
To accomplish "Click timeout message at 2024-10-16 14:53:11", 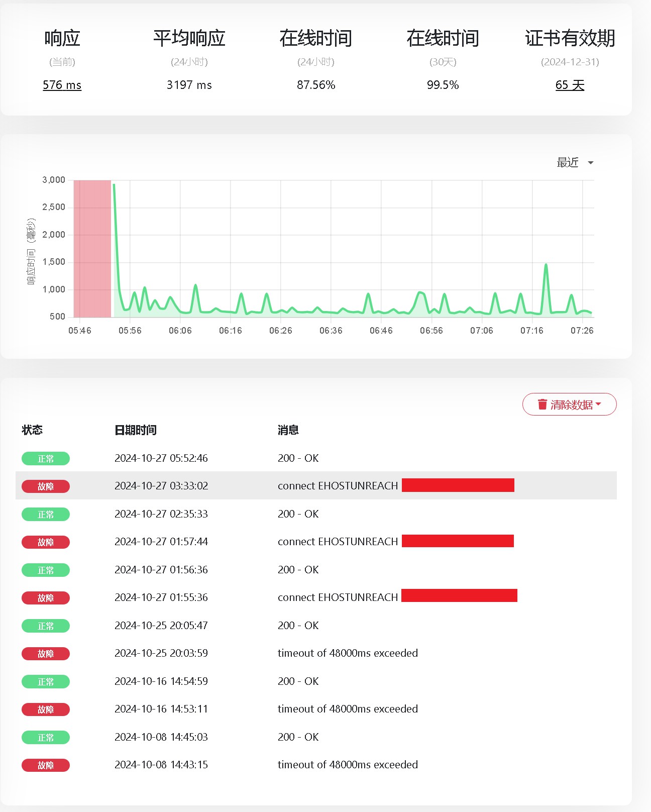I will point(348,709).
